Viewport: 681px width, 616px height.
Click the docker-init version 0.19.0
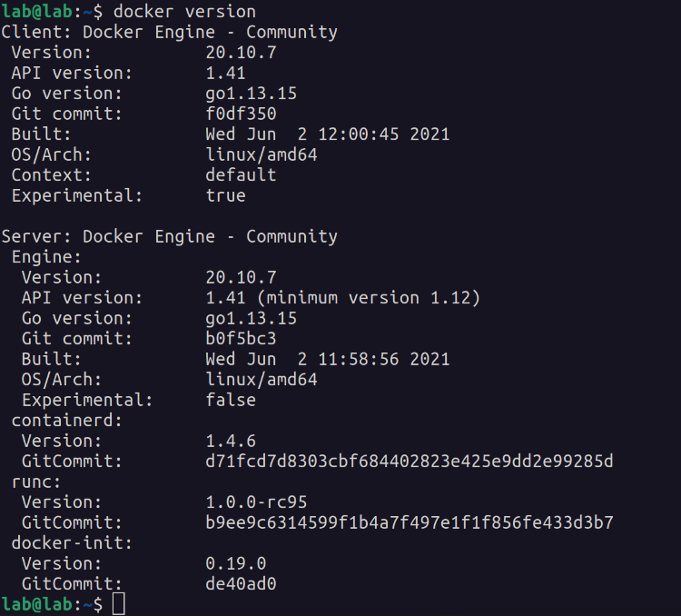235,563
